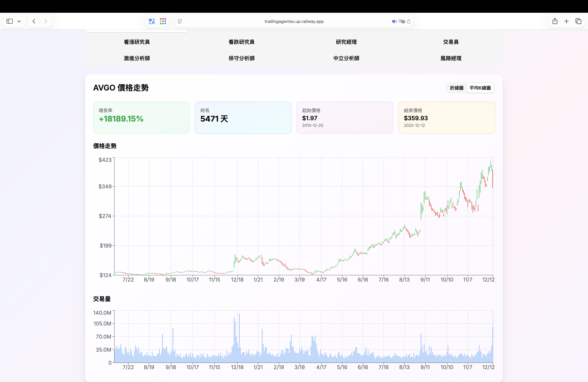Open the translate extension icon
Screen dimensions: 588x382
coord(152,21)
